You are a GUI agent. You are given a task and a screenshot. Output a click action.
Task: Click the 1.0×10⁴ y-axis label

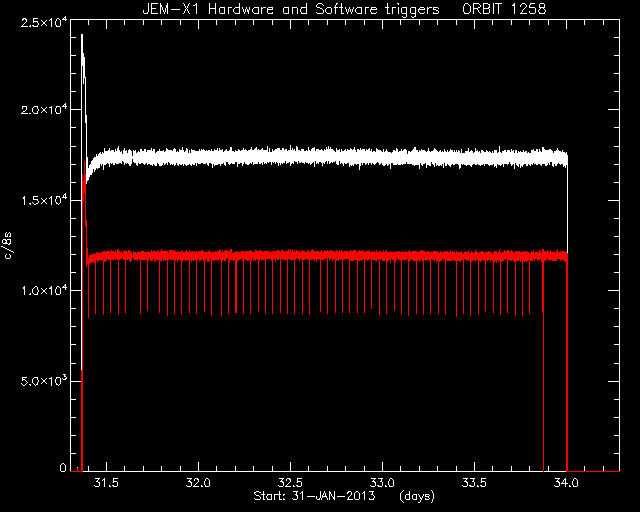(44, 290)
